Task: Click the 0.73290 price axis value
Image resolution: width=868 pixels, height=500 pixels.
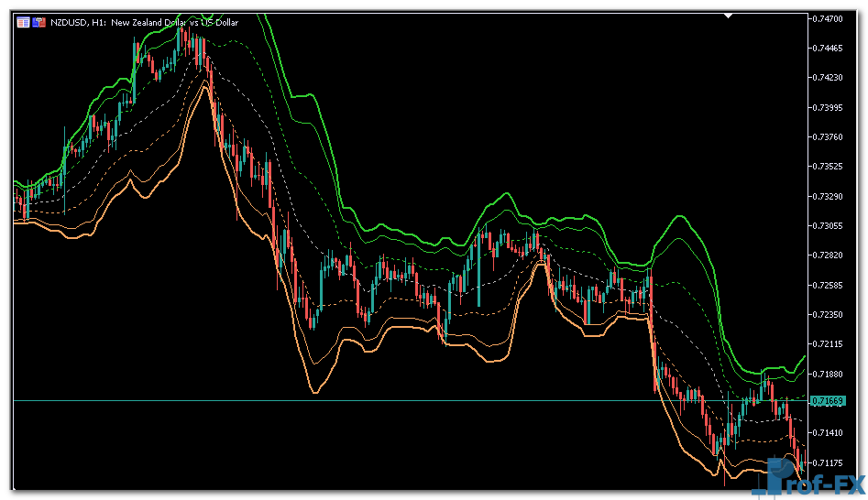Action: coord(829,196)
